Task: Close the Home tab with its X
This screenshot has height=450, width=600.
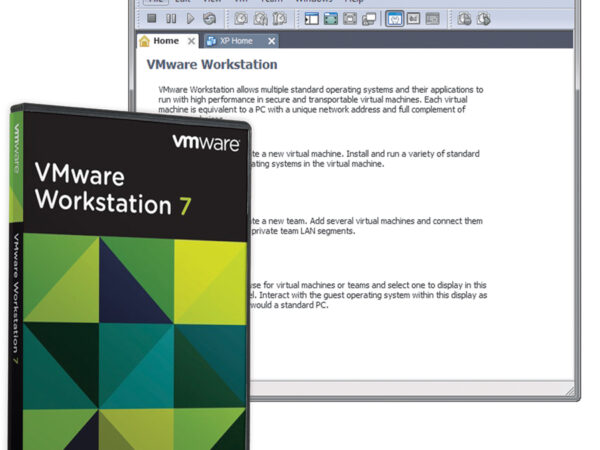Action: 192,41
